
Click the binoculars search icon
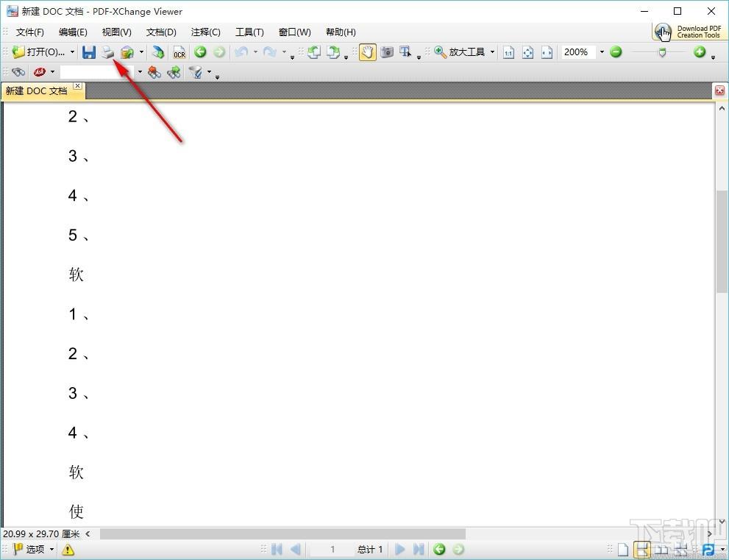point(18,72)
